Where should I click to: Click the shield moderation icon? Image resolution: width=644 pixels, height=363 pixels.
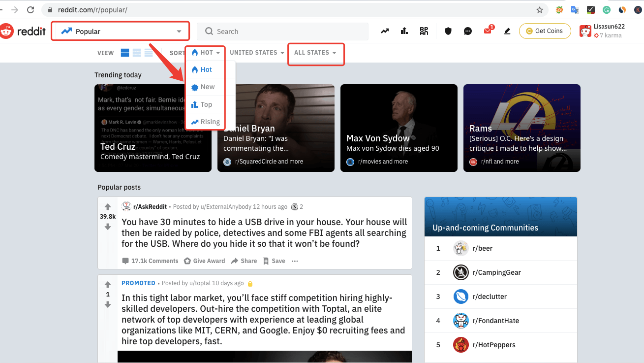tap(448, 31)
